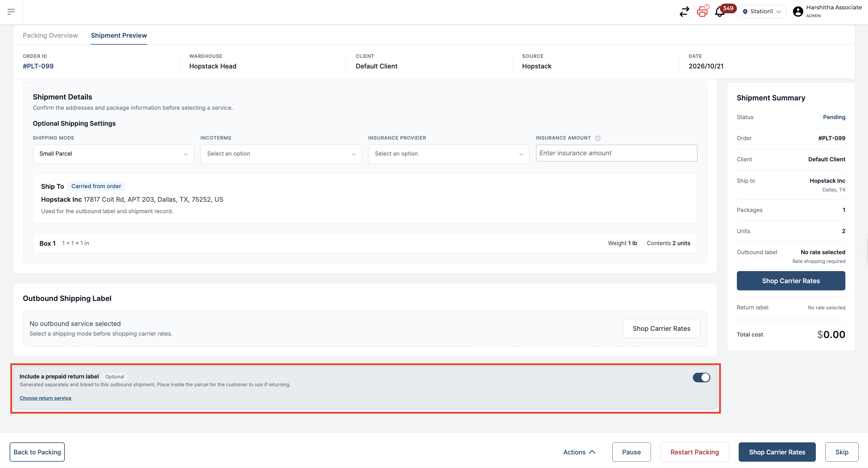Screen dimensions: 868x468
Task: Select the Shipment Preview tab
Action: click(118, 35)
